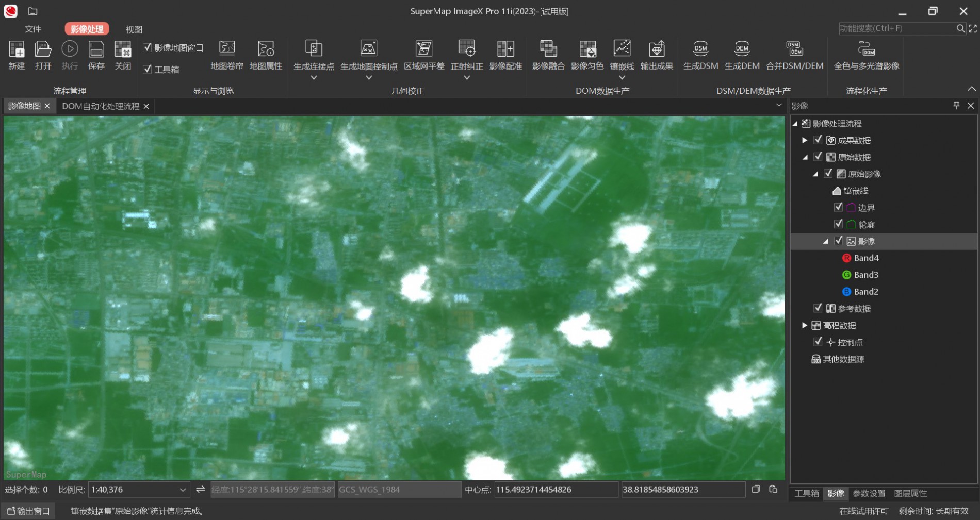
Task: Expand 生成地面控制点 dropdown arrow
Action: point(369,78)
